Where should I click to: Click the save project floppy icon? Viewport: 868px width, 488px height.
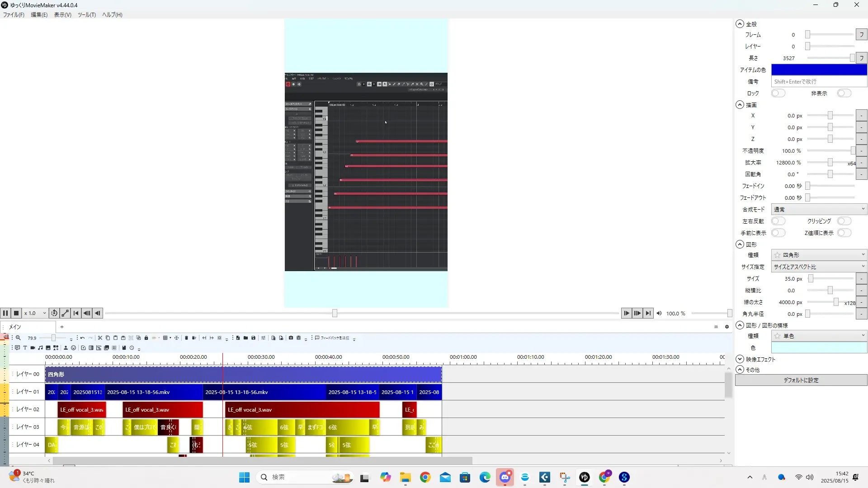[x=253, y=338]
